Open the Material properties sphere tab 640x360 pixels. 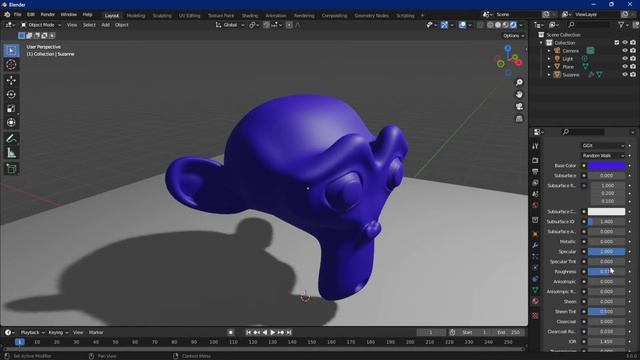535,301
